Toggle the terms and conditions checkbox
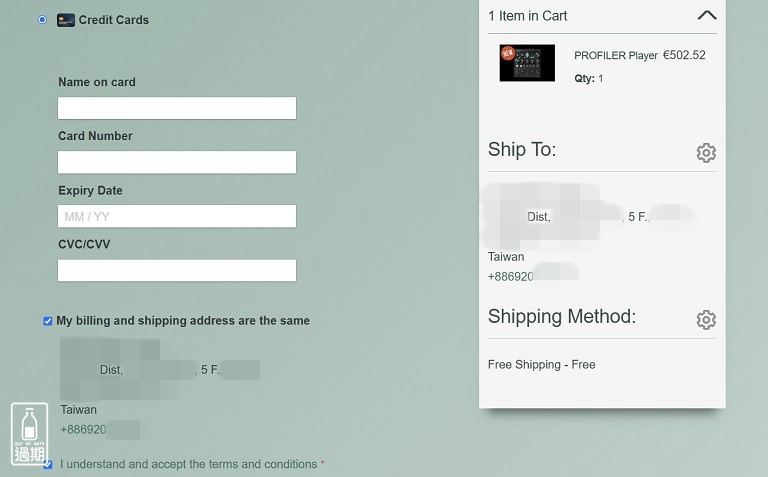Screen dimensions: 768x477 tap(48, 464)
